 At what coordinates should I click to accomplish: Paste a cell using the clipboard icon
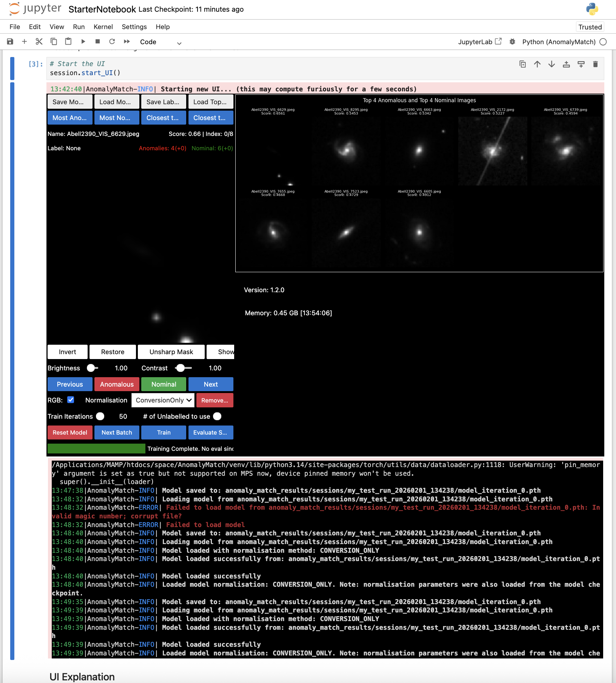68,42
